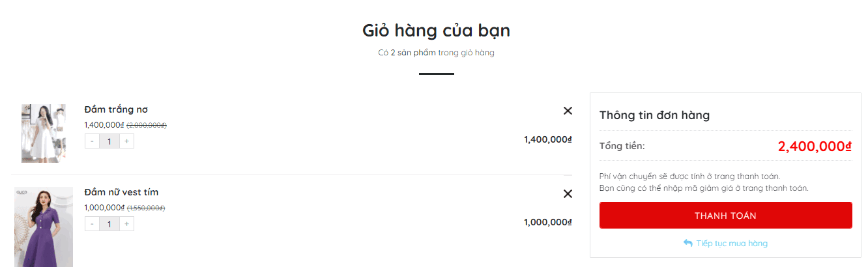The image size is (868, 267).
Task: Decrease quantity of Đầm trắng nơ
Action: pyautogui.click(x=92, y=141)
